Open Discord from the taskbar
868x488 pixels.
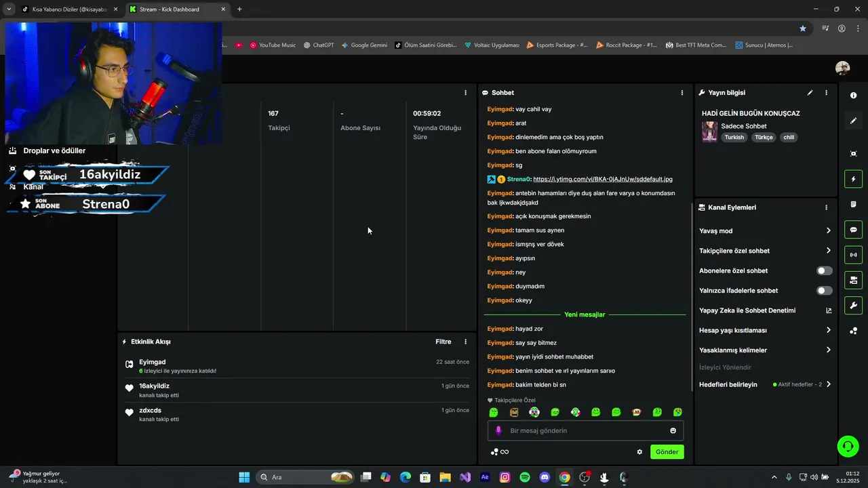tap(545, 477)
